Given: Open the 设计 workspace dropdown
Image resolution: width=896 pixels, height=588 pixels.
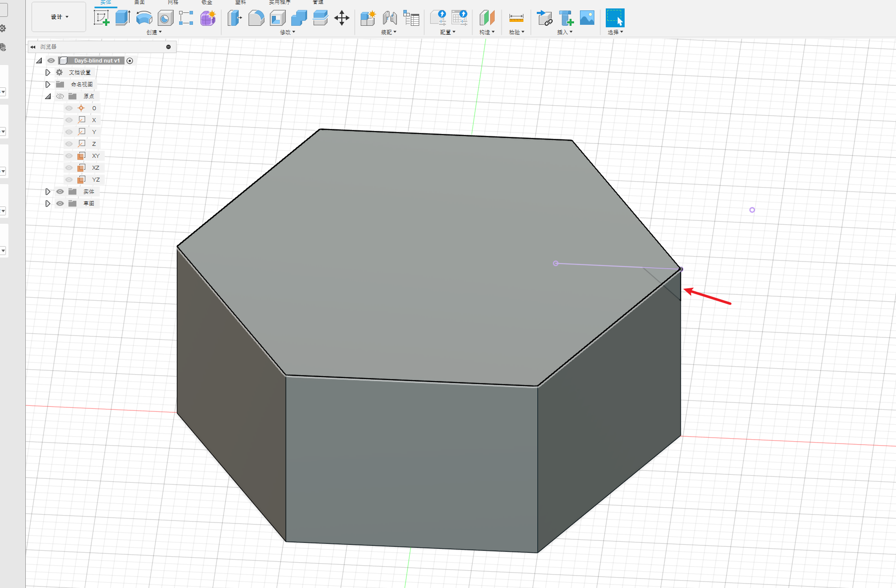Looking at the screenshot, I should pyautogui.click(x=59, y=17).
